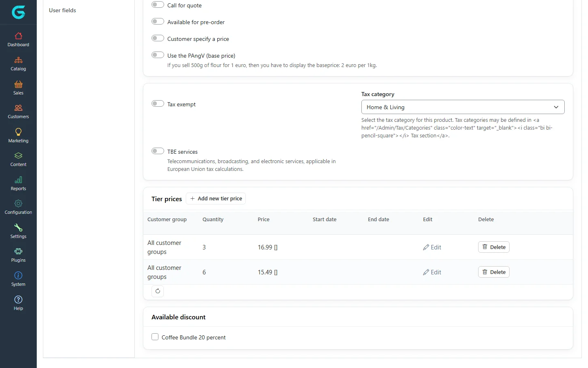The width and height of the screenshot is (588, 368).
Task: Open the System info icon
Action: coord(18,276)
